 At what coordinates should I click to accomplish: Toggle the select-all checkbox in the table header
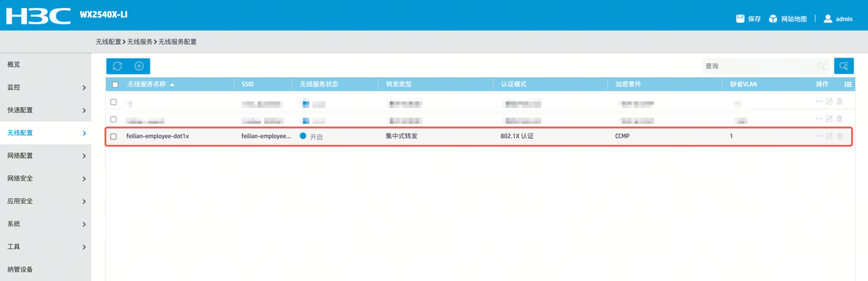tap(115, 85)
